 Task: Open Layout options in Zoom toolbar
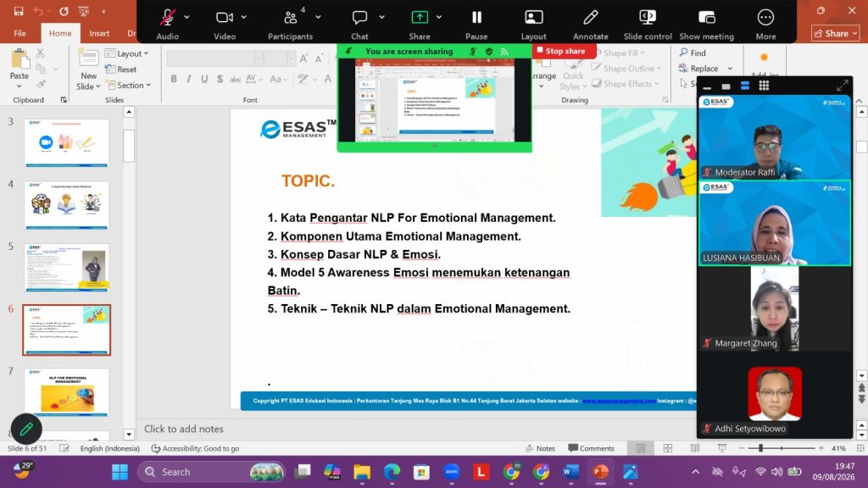click(x=534, y=24)
